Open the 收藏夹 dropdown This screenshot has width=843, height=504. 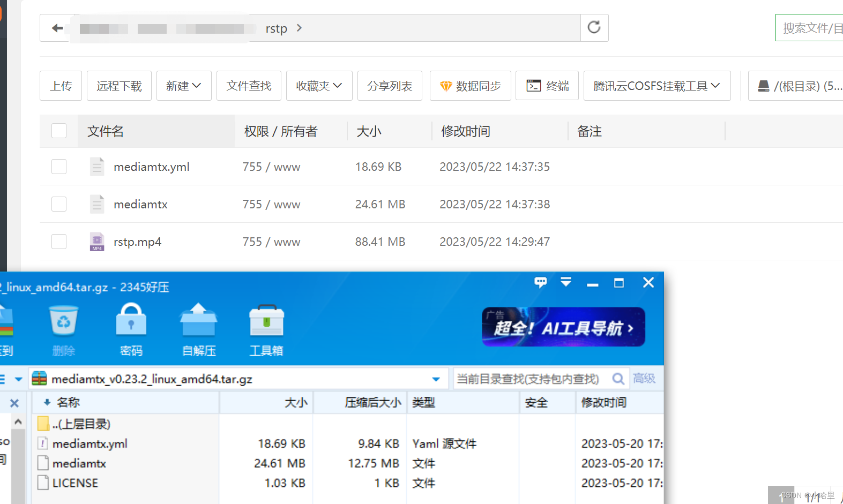(x=319, y=86)
